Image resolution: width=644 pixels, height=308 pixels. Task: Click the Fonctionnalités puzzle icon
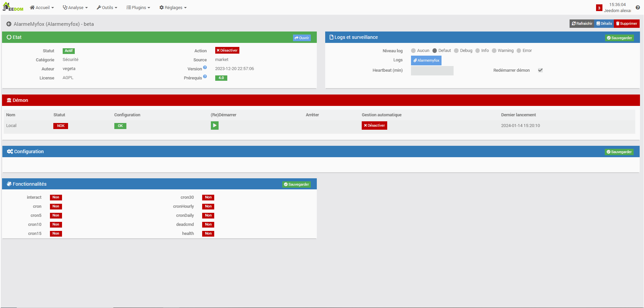tap(9, 184)
